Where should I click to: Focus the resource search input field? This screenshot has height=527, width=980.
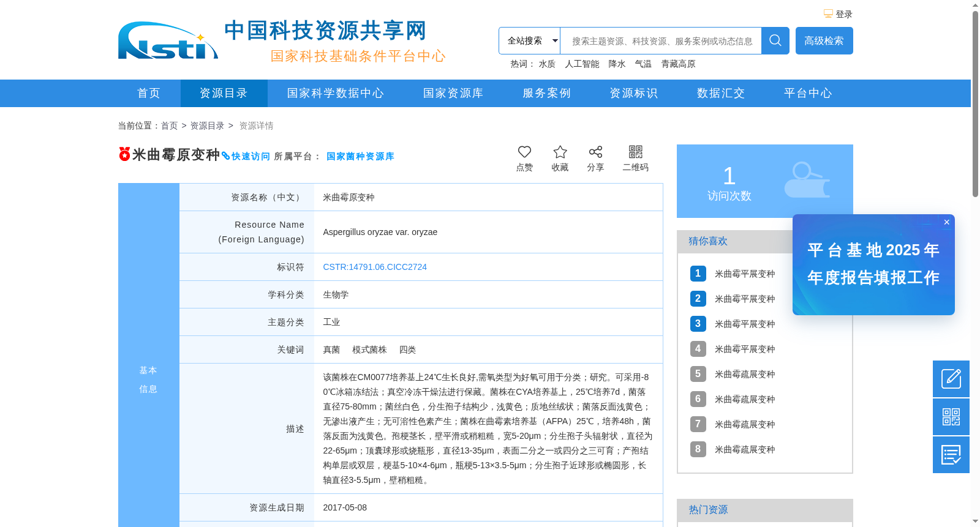pyautogui.click(x=661, y=41)
